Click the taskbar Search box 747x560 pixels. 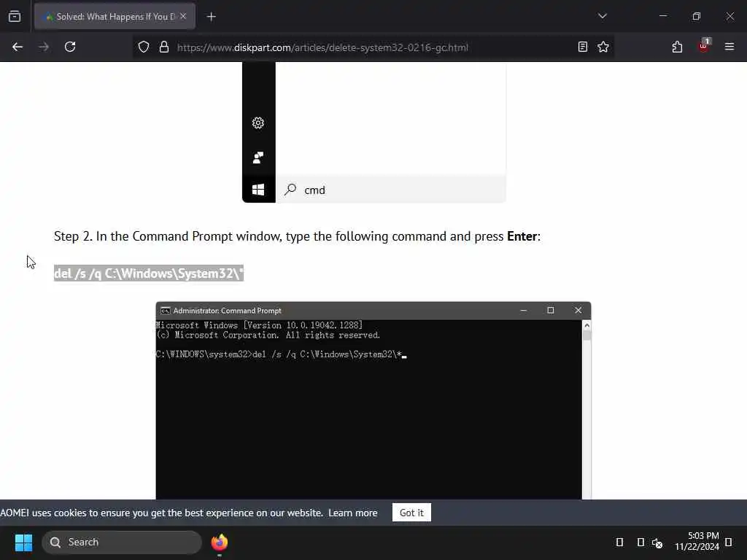pos(122,542)
